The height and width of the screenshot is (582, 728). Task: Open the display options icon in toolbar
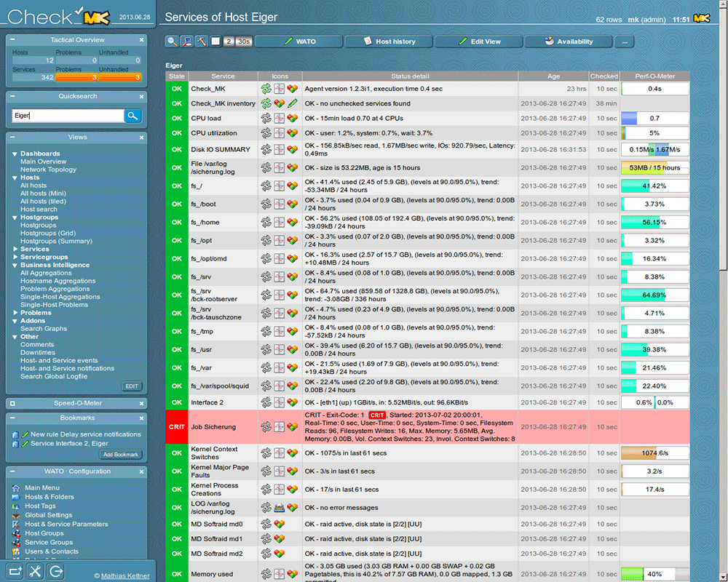point(186,41)
